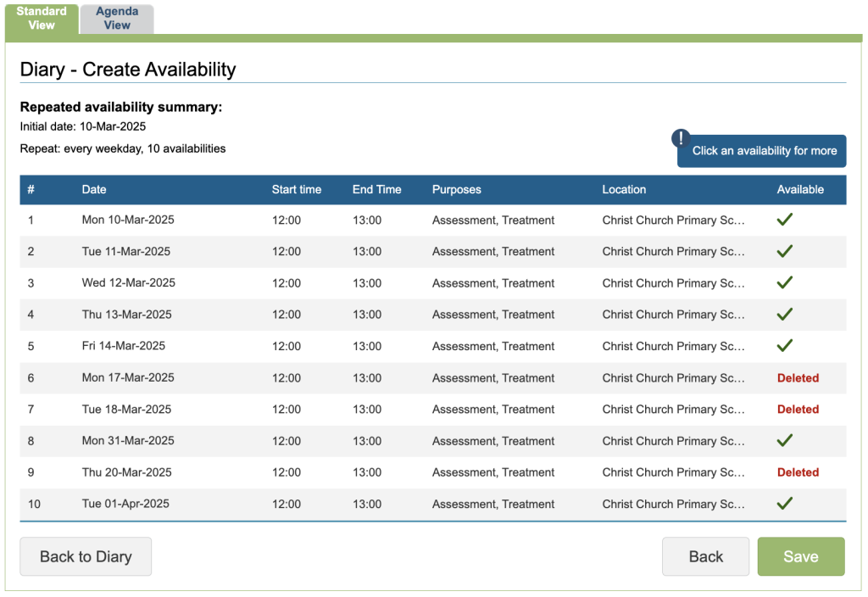Image resolution: width=868 pixels, height=597 pixels.
Task: Click the checkmark for Tue 01-Apr-2025
Action: click(785, 504)
